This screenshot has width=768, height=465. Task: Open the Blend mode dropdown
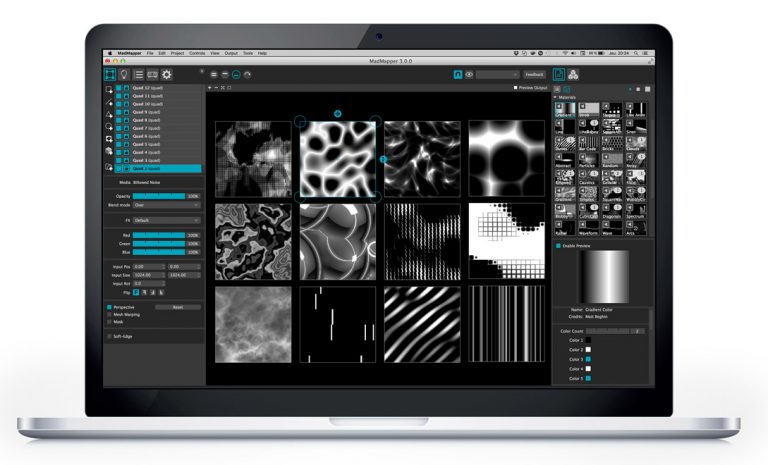coord(166,204)
